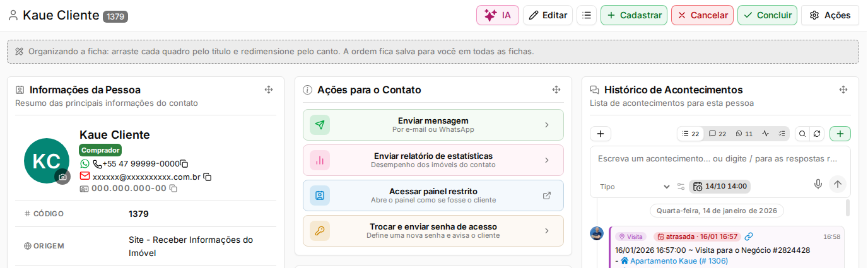Grab the move handle of Histórico de Acontecimentos
Screen dimensions: 868x268
pos(843,90)
